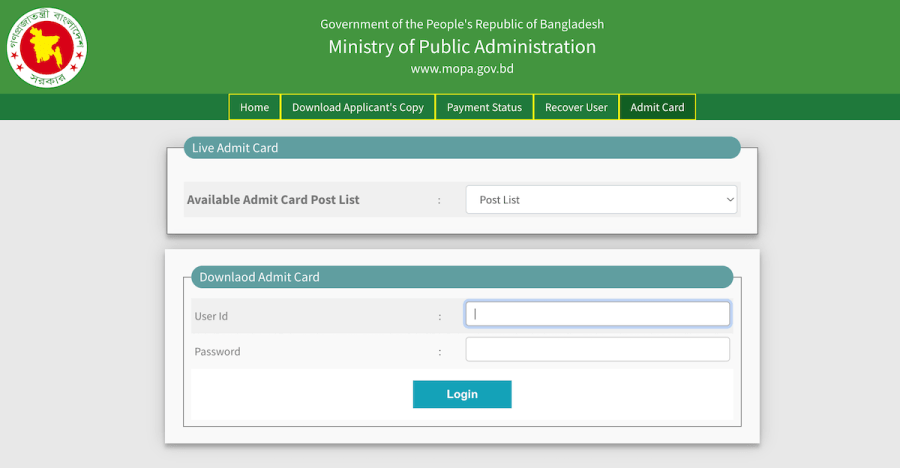Focus the User Id input field

pos(598,314)
